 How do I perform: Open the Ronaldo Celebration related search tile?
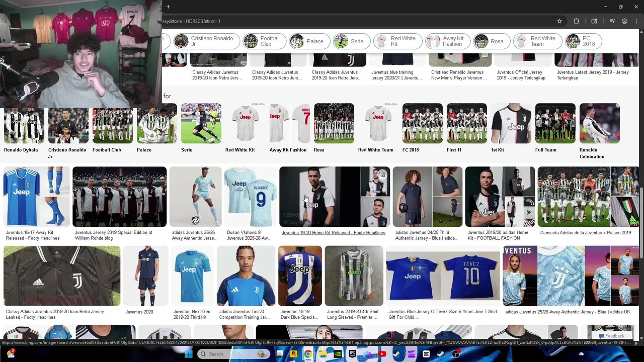[599, 131]
